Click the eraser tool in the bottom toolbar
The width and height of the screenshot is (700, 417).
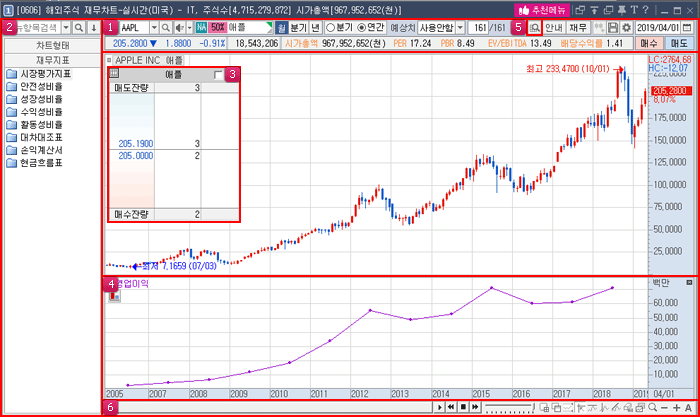tap(629, 407)
